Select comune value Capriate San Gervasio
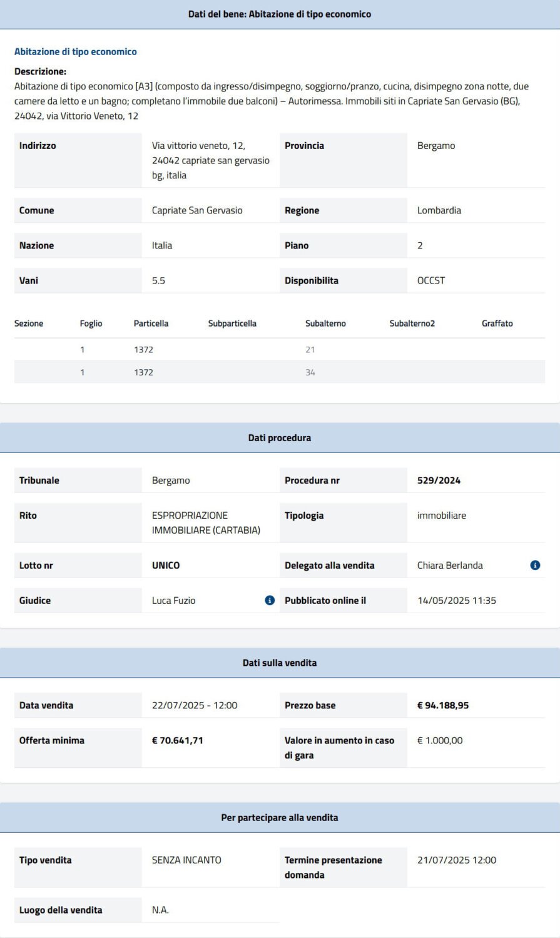This screenshot has width=560, height=938. coord(197,210)
